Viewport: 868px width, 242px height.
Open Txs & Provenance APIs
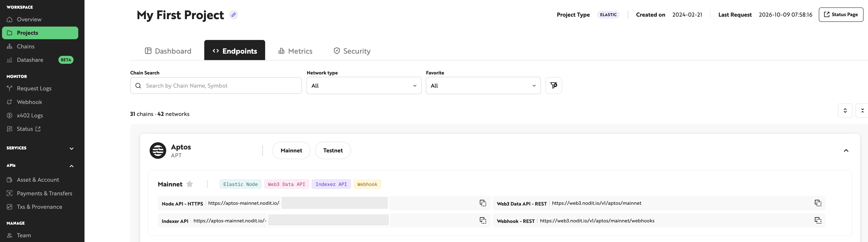40,207
